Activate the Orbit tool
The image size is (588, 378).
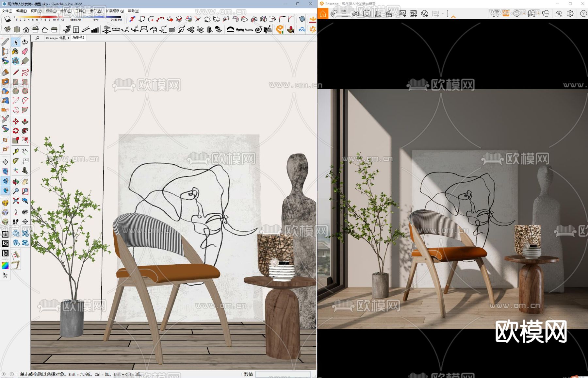(15, 182)
